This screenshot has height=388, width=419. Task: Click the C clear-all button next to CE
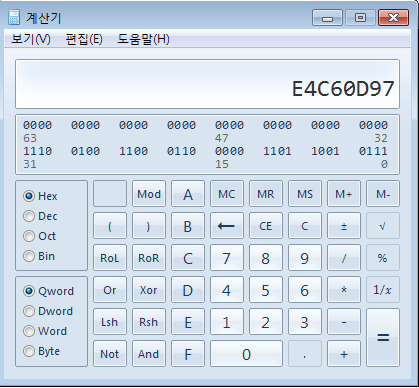pos(305,226)
